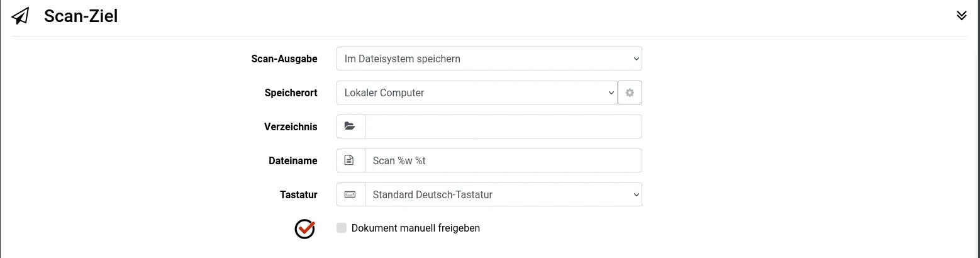Focus the empty Verzeichnis text field
980x258 pixels.
click(x=503, y=126)
